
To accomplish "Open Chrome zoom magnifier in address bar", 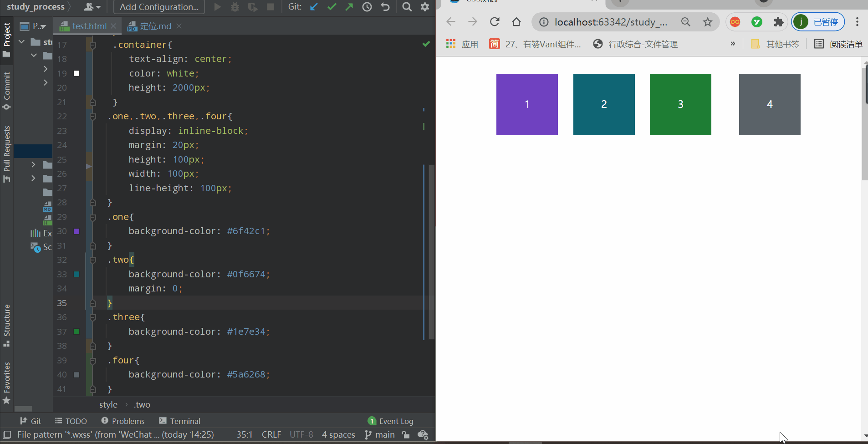I will tap(686, 22).
